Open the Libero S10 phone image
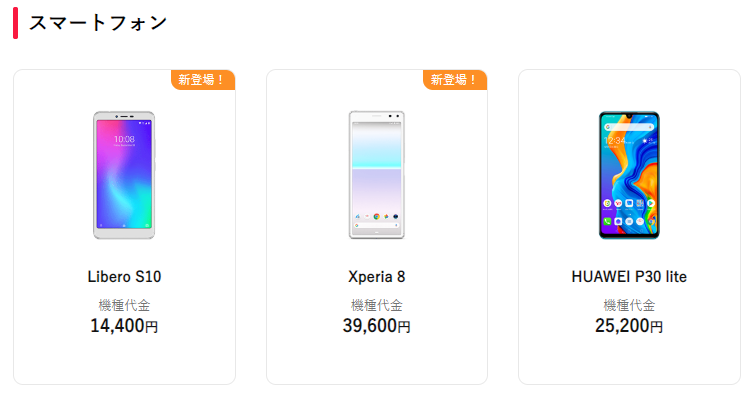The image size is (752, 396). click(124, 175)
